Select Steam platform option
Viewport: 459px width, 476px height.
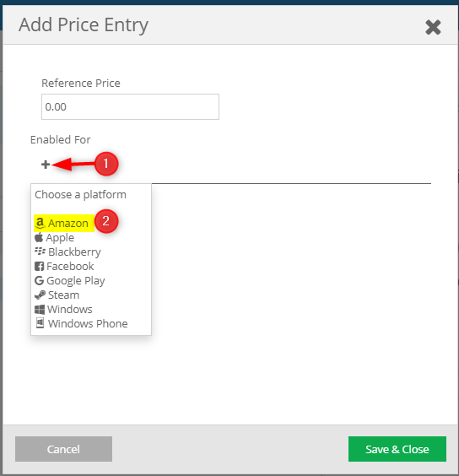(57, 295)
